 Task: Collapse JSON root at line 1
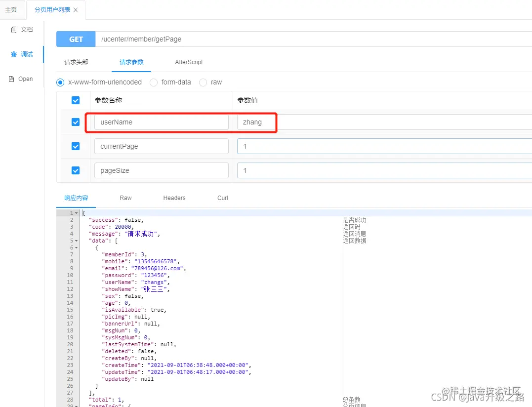pos(77,213)
